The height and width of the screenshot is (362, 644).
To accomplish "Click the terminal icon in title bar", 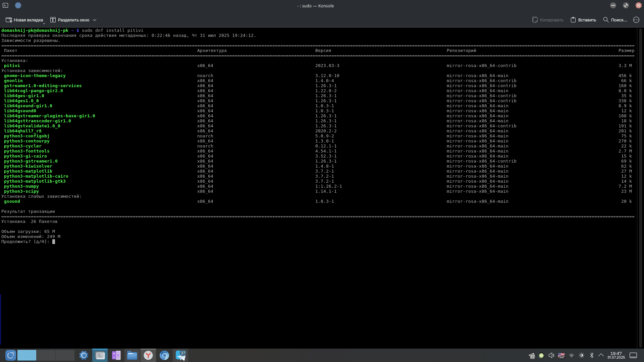I will [x=5, y=5].
